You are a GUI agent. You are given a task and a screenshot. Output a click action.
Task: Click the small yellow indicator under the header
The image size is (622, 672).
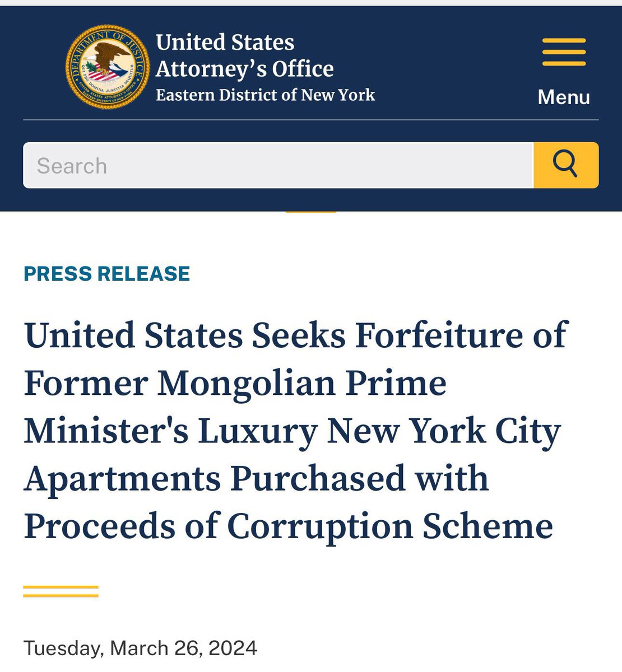[x=311, y=212]
